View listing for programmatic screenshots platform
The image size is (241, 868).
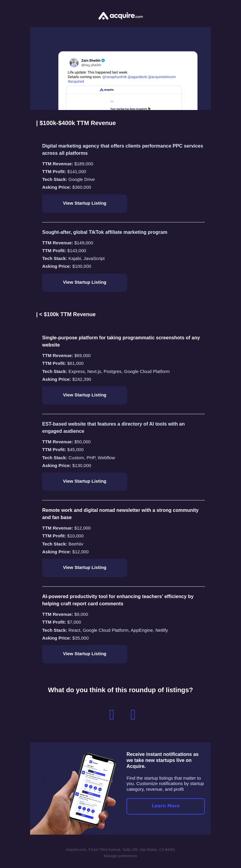click(x=85, y=395)
